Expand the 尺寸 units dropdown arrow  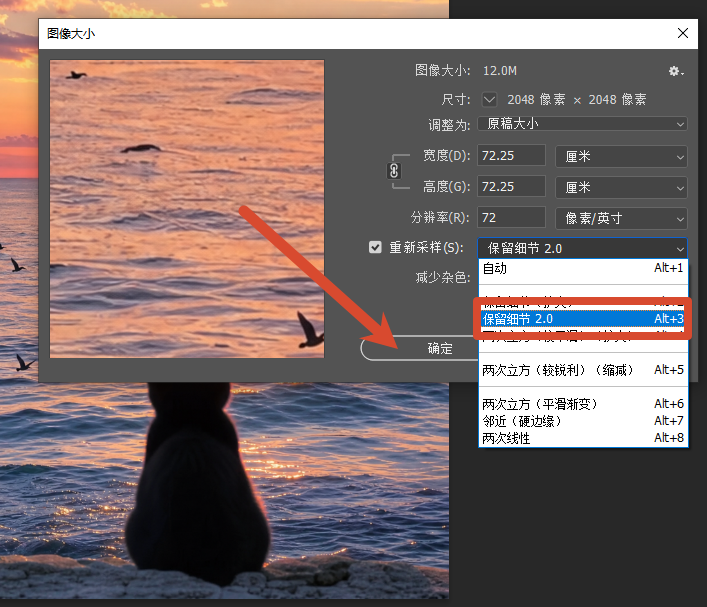489,100
